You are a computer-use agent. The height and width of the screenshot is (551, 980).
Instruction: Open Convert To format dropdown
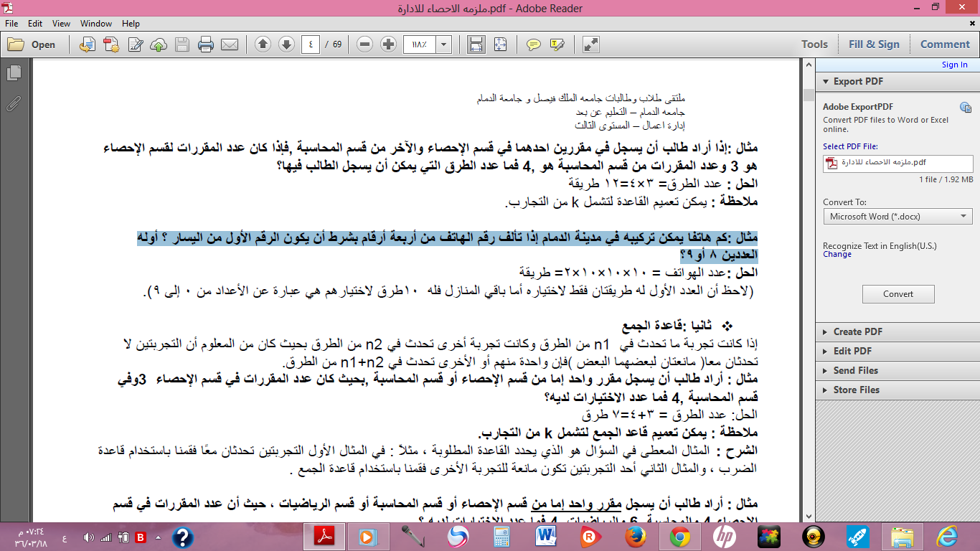[897, 216]
